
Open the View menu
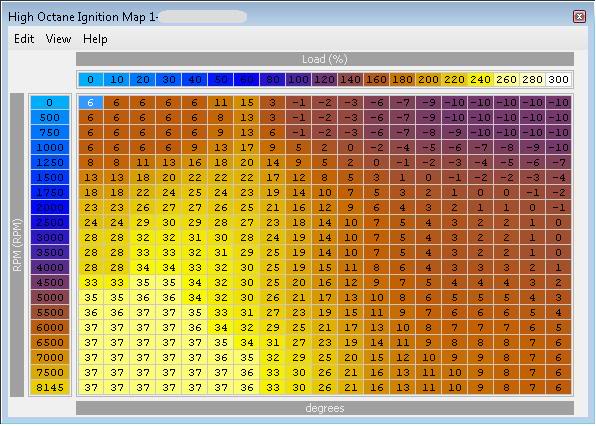58,39
